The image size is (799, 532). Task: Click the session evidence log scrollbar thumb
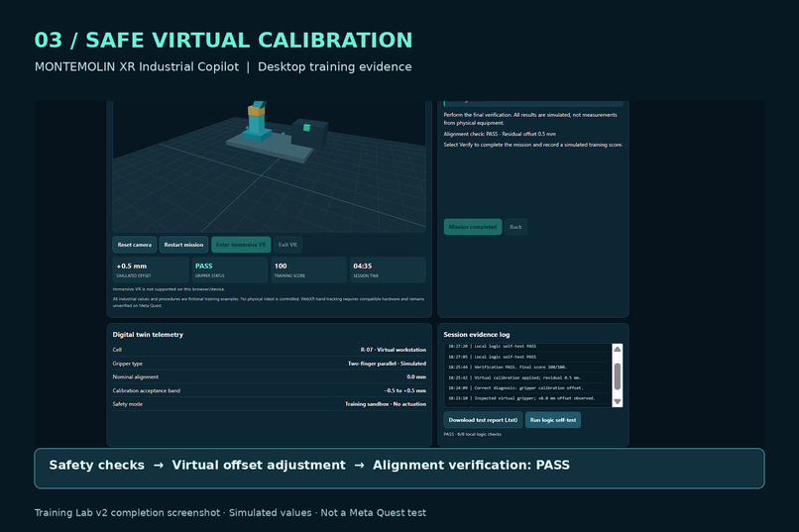[x=617, y=376]
